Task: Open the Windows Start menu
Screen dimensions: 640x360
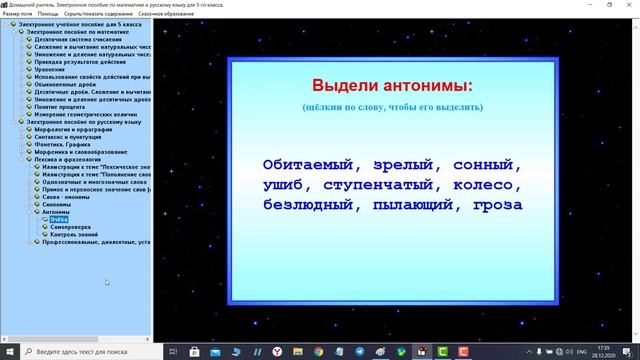Action: [9, 351]
